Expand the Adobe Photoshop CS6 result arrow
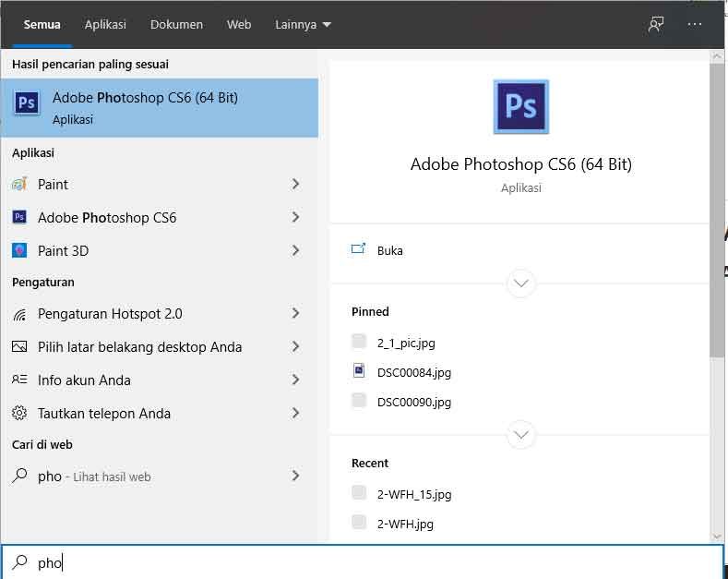Screen dimensions: 728x579 pos(295,218)
